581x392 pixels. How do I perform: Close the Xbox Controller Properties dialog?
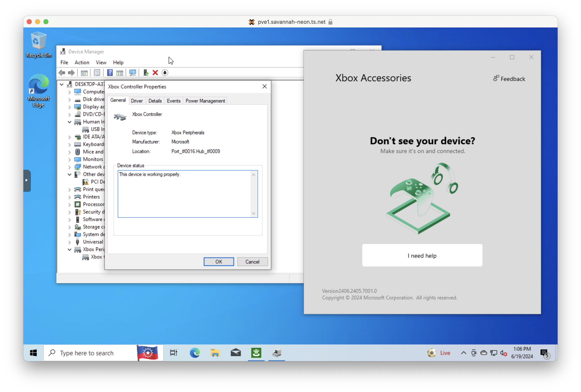click(x=264, y=87)
